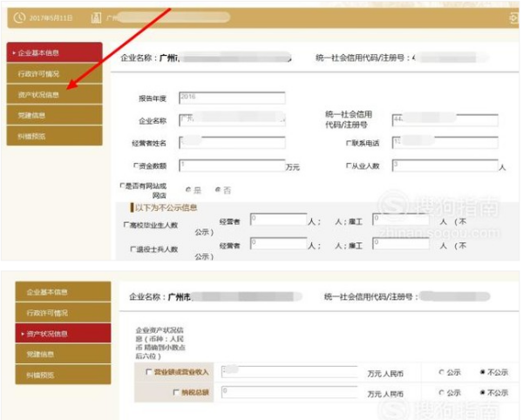Select 党建信息 in upper sidebar

pyautogui.click(x=54, y=115)
